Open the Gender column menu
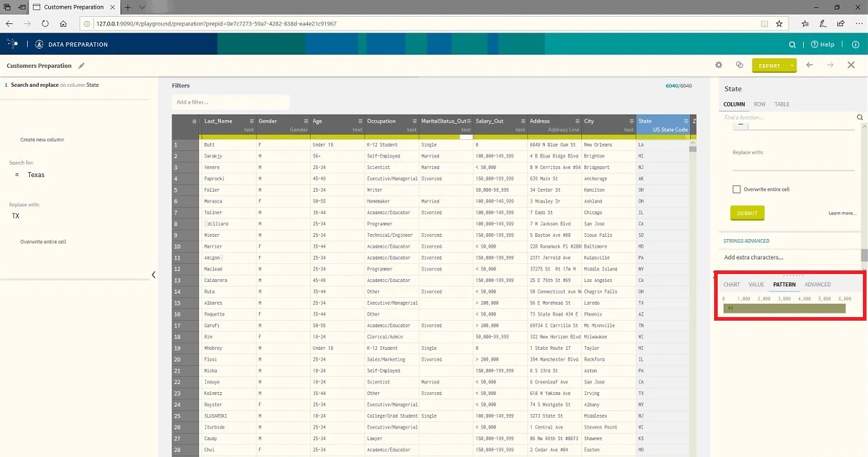The height and width of the screenshot is (457, 868). (x=306, y=121)
